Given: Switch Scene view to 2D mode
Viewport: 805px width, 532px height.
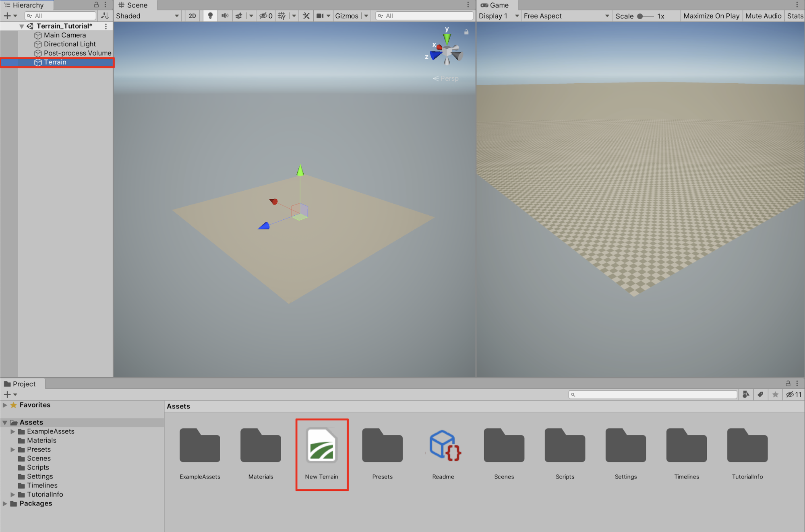Looking at the screenshot, I should point(192,16).
